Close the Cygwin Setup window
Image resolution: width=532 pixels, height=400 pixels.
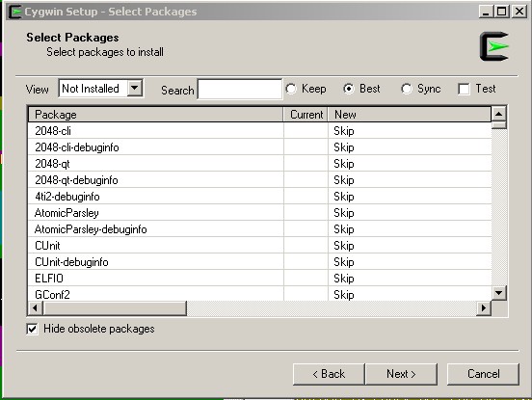[x=519, y=12]
